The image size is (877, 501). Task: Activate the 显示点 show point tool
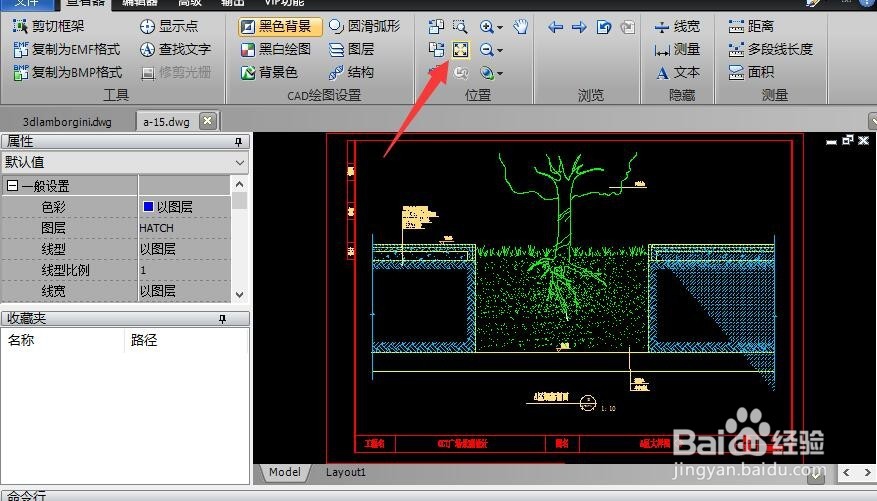[168, 26]
